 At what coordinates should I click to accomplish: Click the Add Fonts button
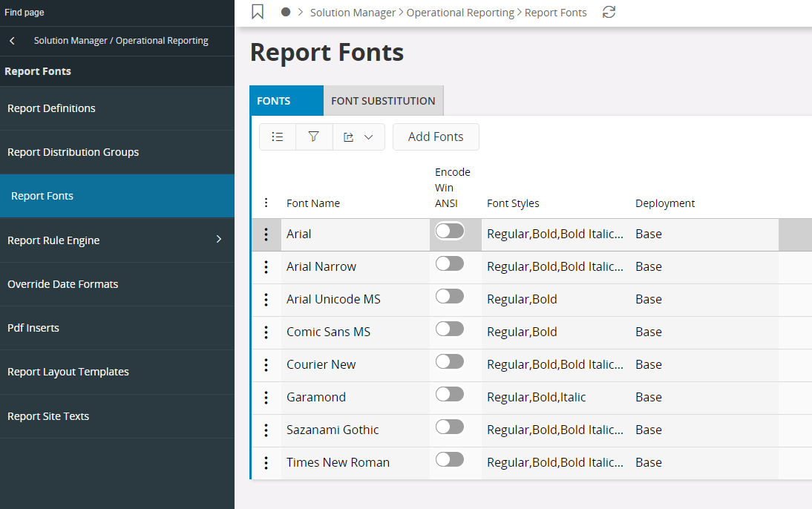coord(436,137)
